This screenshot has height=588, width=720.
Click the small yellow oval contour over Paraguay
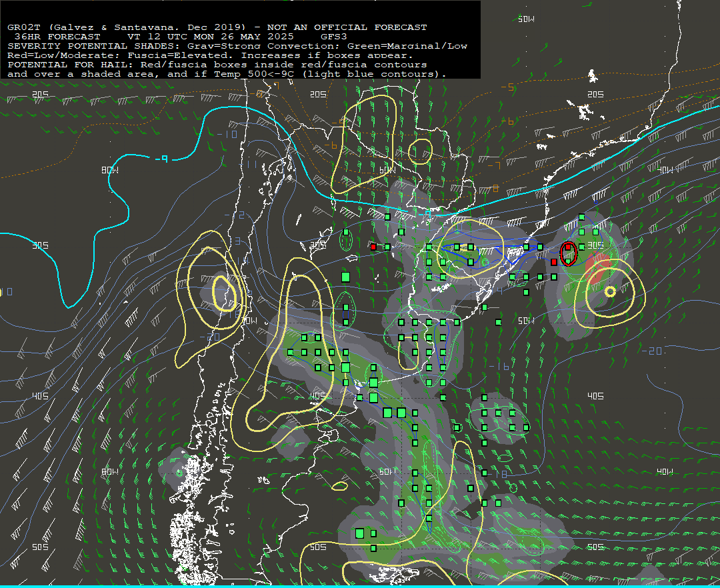420,152
